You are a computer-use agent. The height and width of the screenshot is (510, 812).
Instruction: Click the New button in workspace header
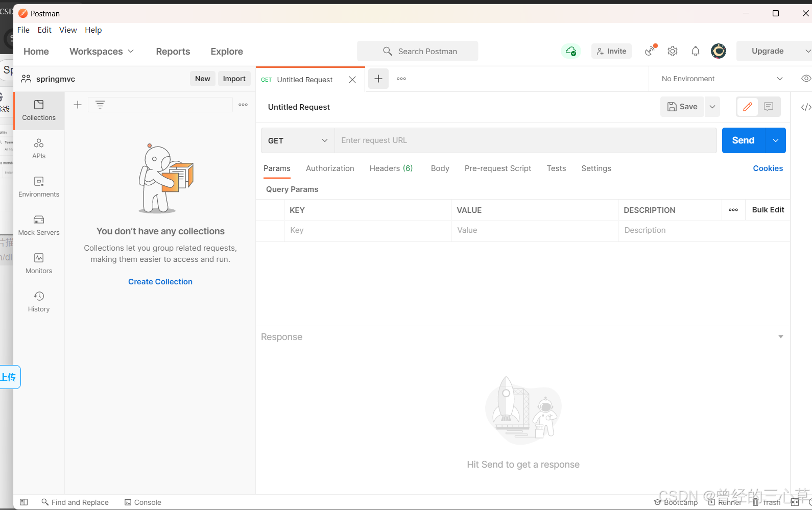tap(203, 79)
